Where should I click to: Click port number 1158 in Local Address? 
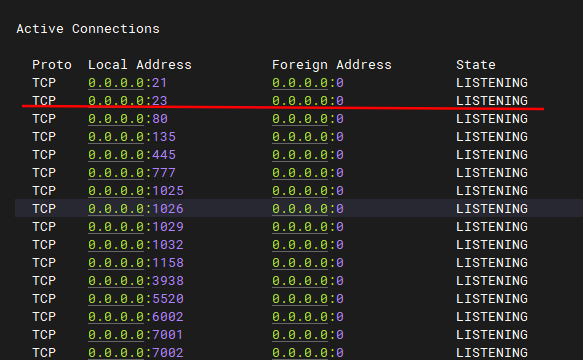[x=168, y=263]
